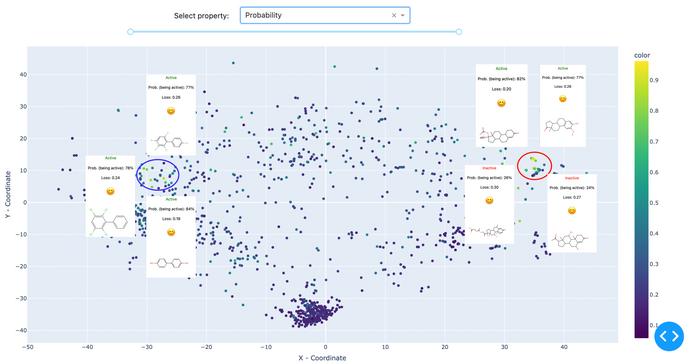Click the 0.9 tick on the color bar
This screenshot has width=700, height=364.
tap(654, 80)
